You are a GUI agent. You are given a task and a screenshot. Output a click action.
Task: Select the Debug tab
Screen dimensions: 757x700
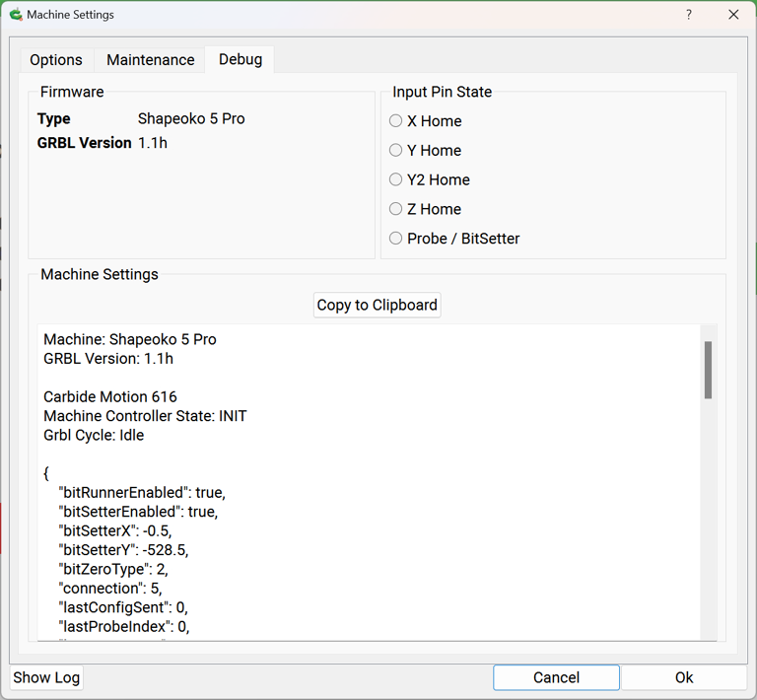pyautogui.click(x=241, y=59)
